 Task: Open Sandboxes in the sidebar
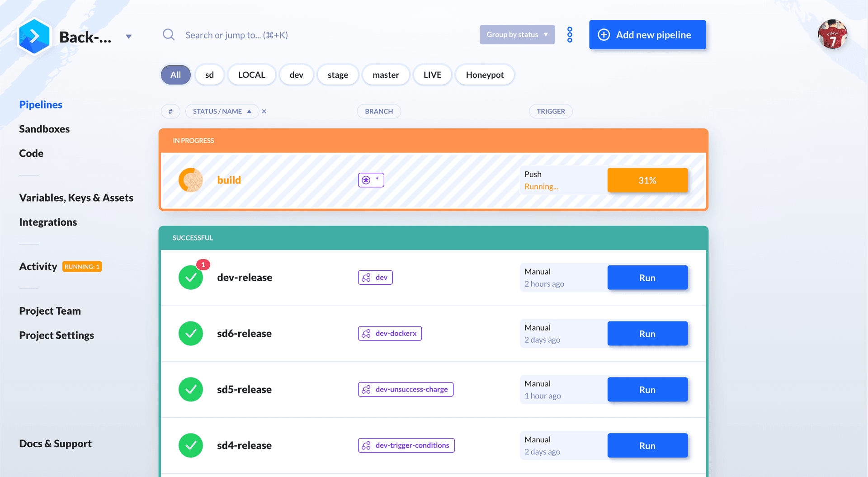tap(44, 129)
